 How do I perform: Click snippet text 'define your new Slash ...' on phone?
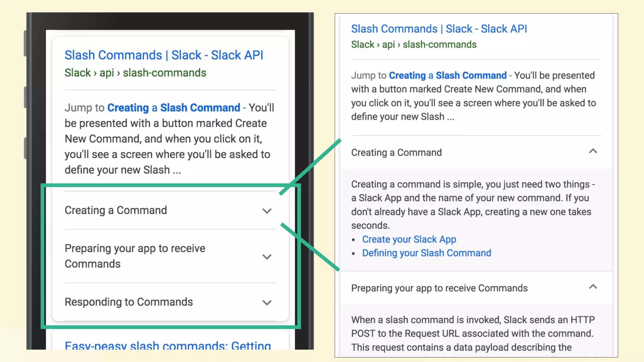click(x=123, y=170)
